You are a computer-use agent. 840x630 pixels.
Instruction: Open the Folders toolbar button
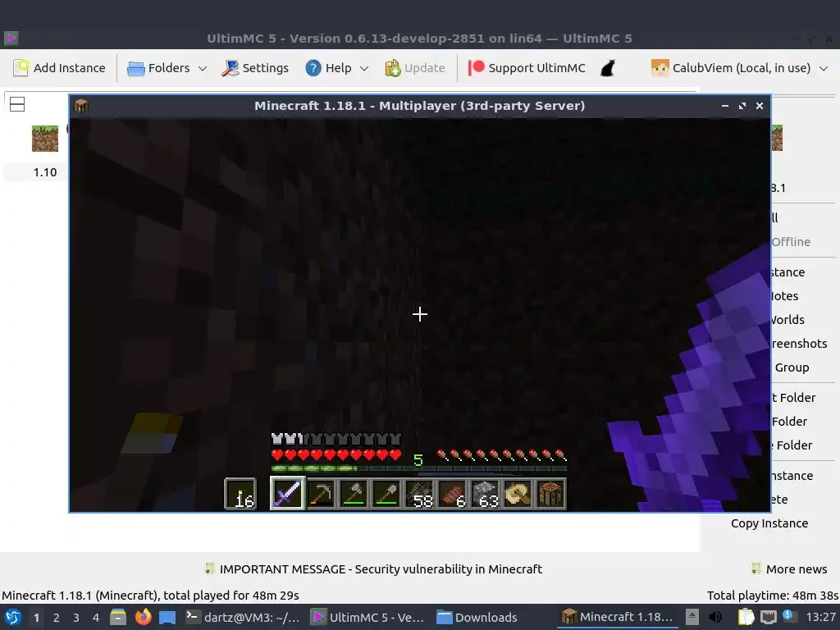[158, 68]
